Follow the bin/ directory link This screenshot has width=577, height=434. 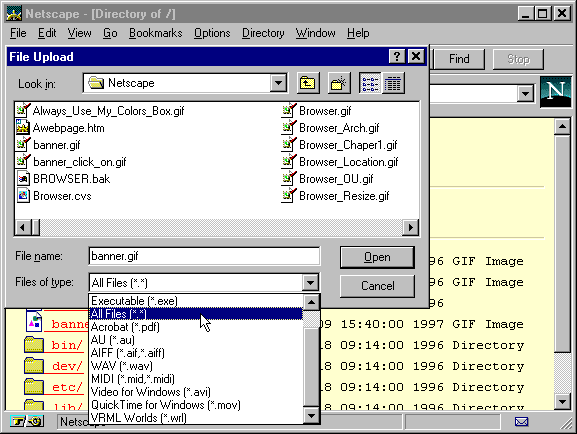pos(67,345)
